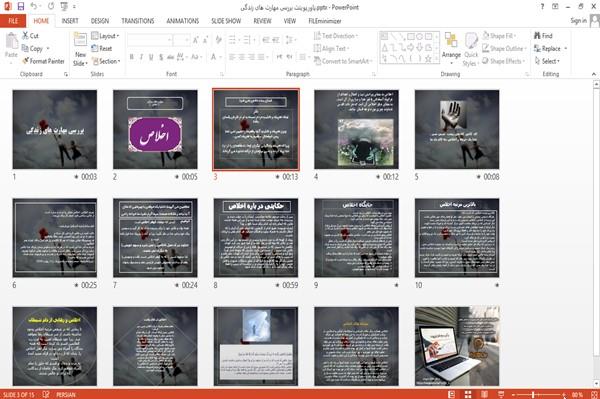Toggle Italic formatting button
The height and width of the screenshot is (399, 600).
point(141,57)
